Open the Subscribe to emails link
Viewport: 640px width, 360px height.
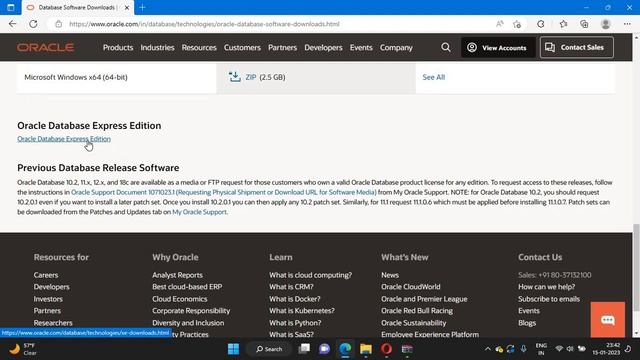click(549, 299)
